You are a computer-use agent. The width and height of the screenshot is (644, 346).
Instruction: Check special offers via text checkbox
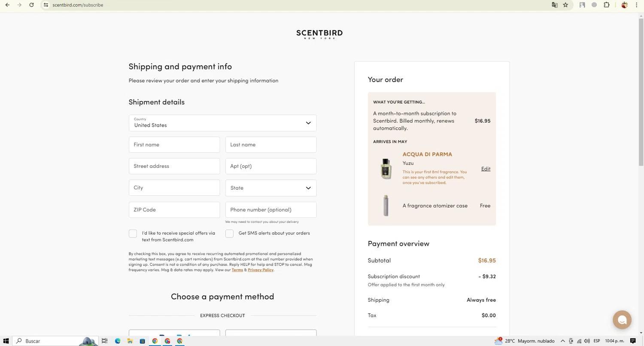(x=133, y=234)
